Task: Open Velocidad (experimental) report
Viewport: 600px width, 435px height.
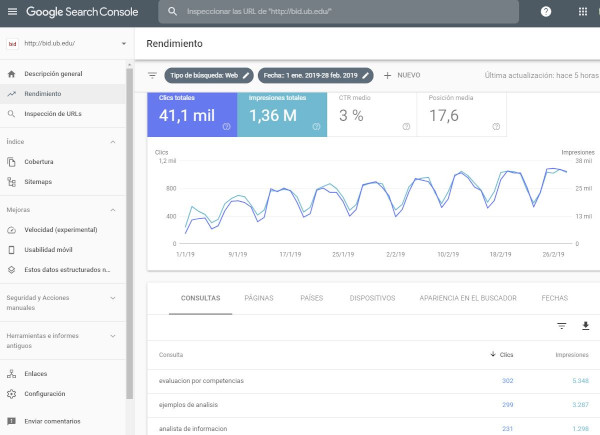Action: [x=63, y=230]
